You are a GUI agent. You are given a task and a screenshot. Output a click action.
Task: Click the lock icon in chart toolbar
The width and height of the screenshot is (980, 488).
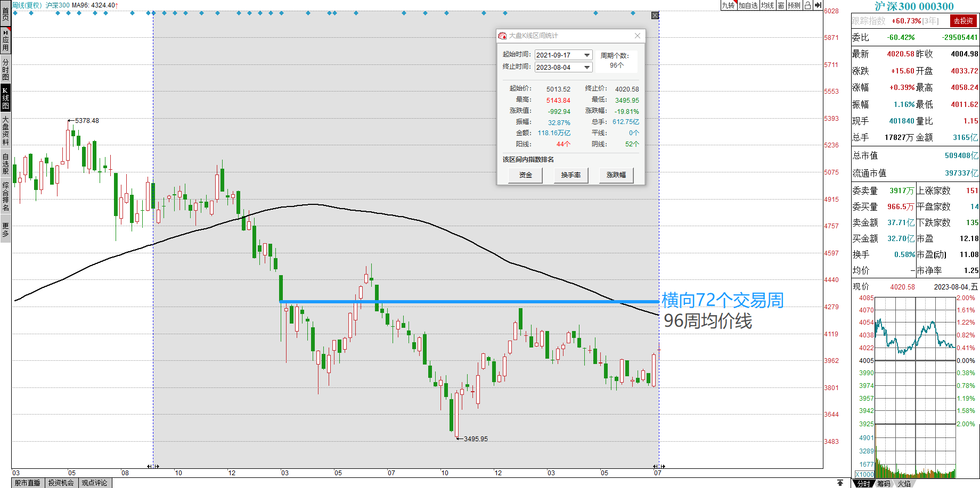coord(807,5)
